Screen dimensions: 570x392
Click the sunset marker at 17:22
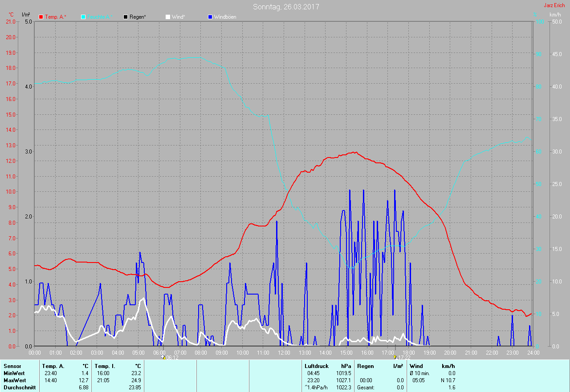point(395,357)
